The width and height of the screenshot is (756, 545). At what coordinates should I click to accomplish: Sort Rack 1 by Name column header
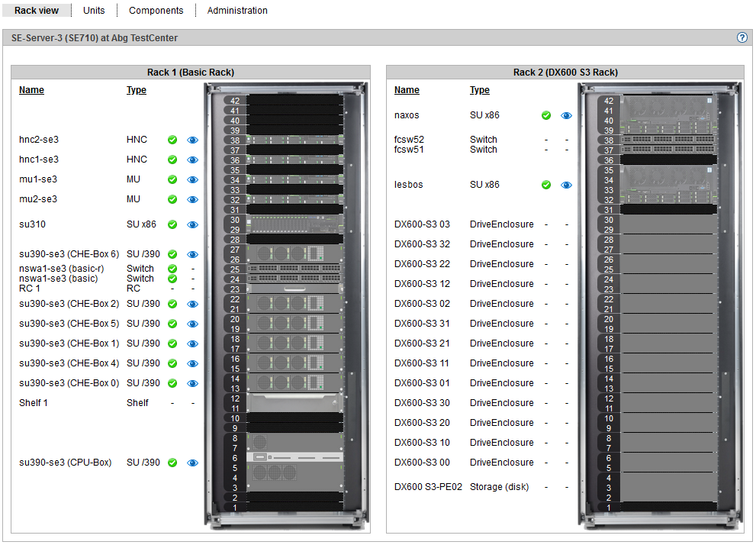pyautogui.click(x=31, y=90)
